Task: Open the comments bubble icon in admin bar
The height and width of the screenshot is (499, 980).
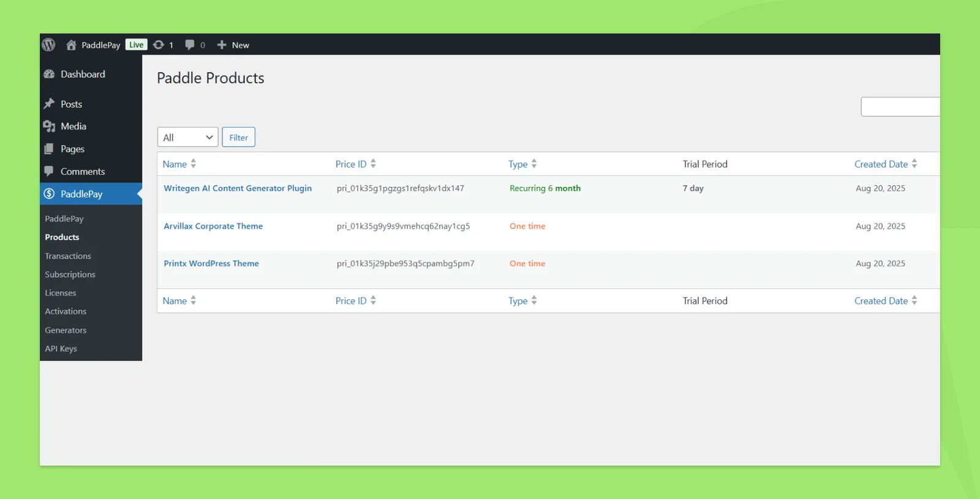Action: (190, 45)
